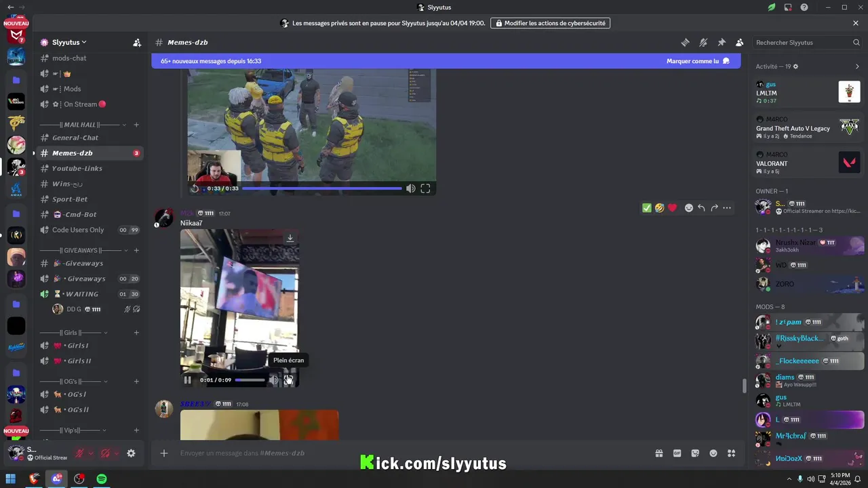Click Marquer comme lu button
This screenshot has height=488, width=868.
click(698, 61)
